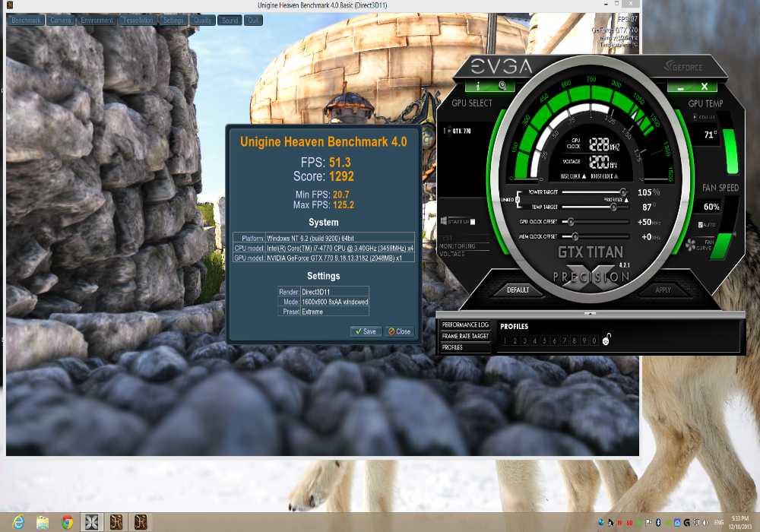Open Internet Explorer from the taskbar
This screenshot has height=532, width=760.
18,522
